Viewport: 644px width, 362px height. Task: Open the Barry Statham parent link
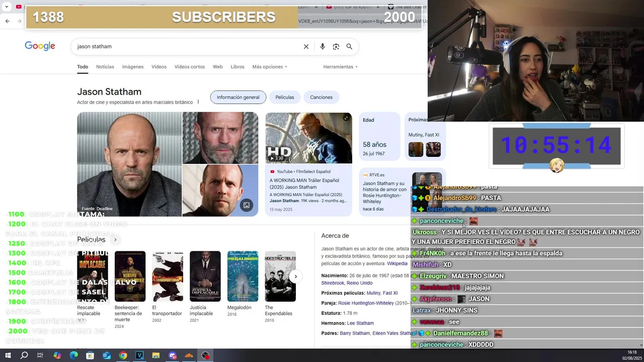(355, 333)
